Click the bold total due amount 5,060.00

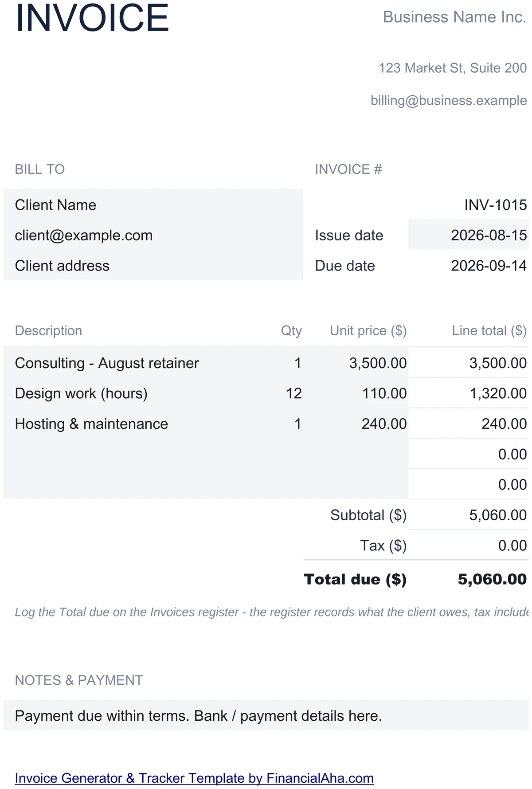coord(492,579)
